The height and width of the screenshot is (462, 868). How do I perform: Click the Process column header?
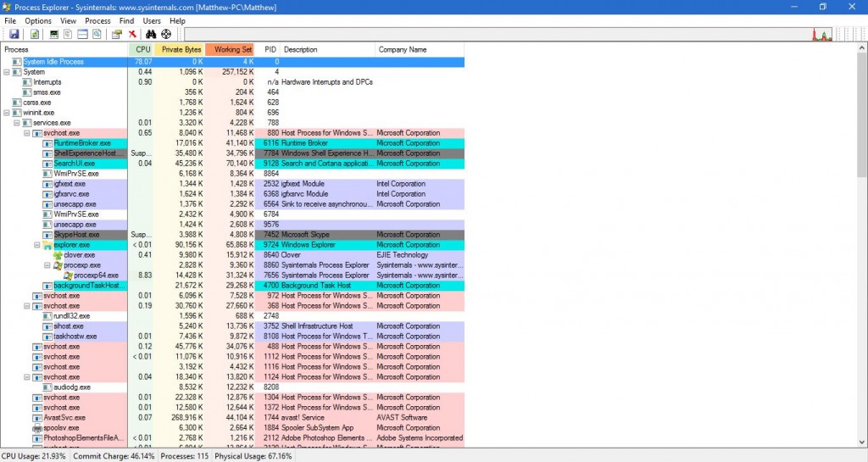click(x=64, y=49)
